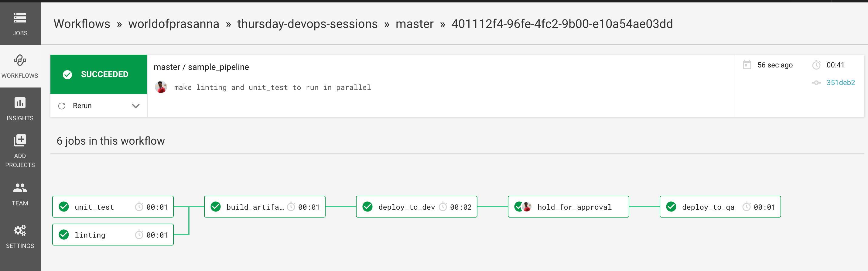Open Insights from the left sidebar

(20, 108)
